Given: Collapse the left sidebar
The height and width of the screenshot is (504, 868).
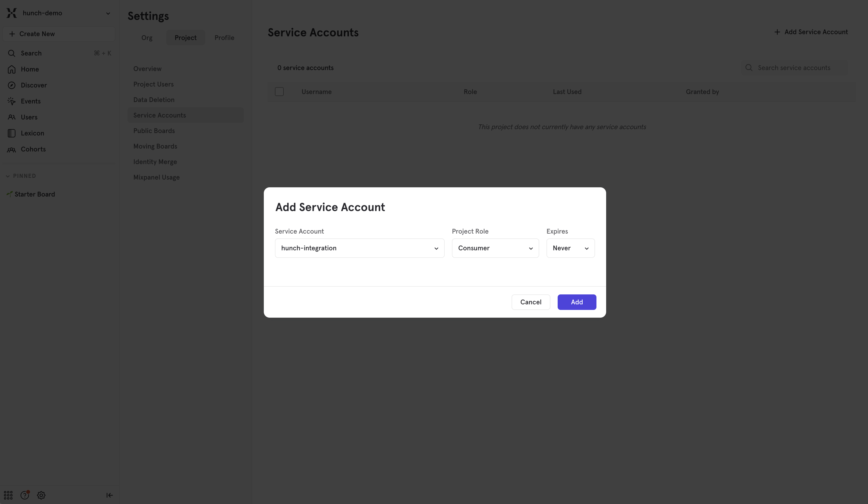Looking at the screenshot, I should pos(109,495).
